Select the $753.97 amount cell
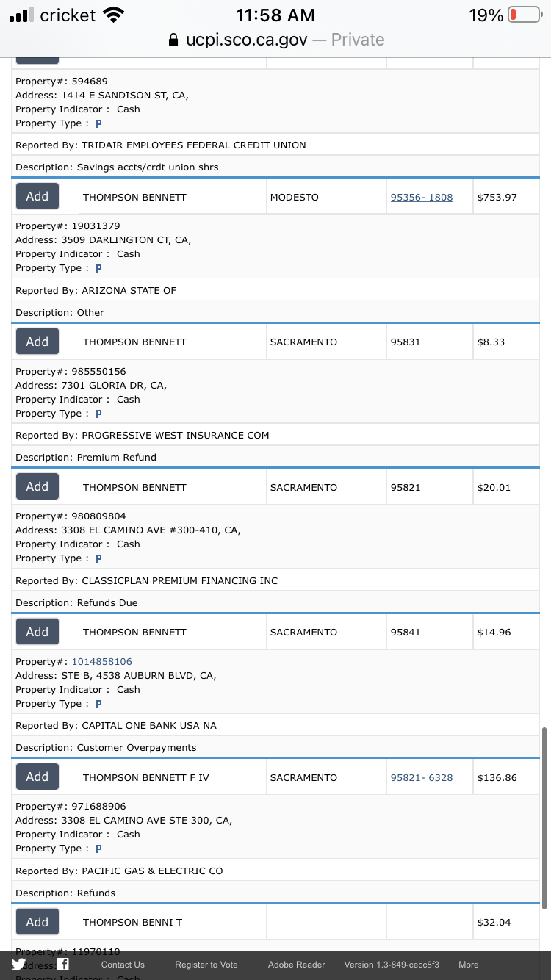The width and height of the screenshot is (551, 980). (x=506, y=197)
